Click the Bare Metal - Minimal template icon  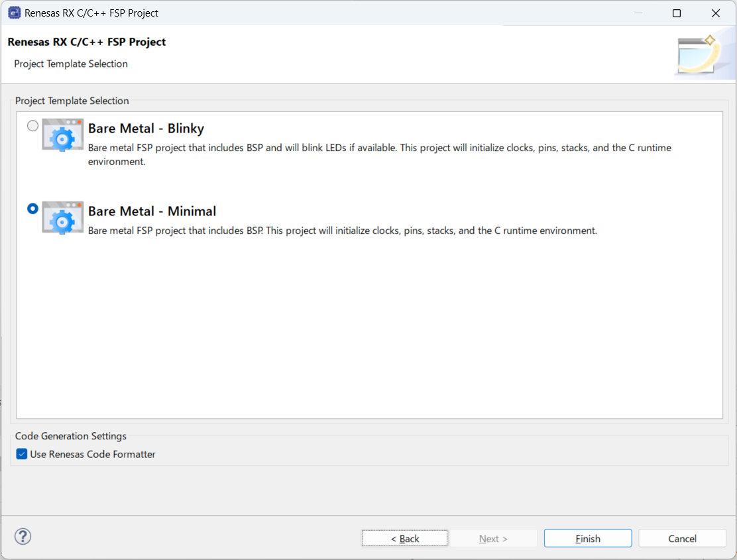pos(62,217)
